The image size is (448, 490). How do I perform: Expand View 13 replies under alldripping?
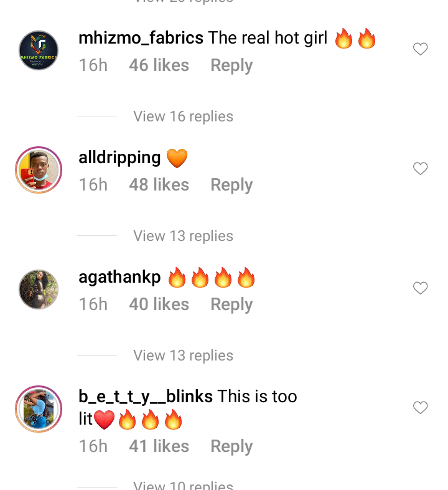184,236
